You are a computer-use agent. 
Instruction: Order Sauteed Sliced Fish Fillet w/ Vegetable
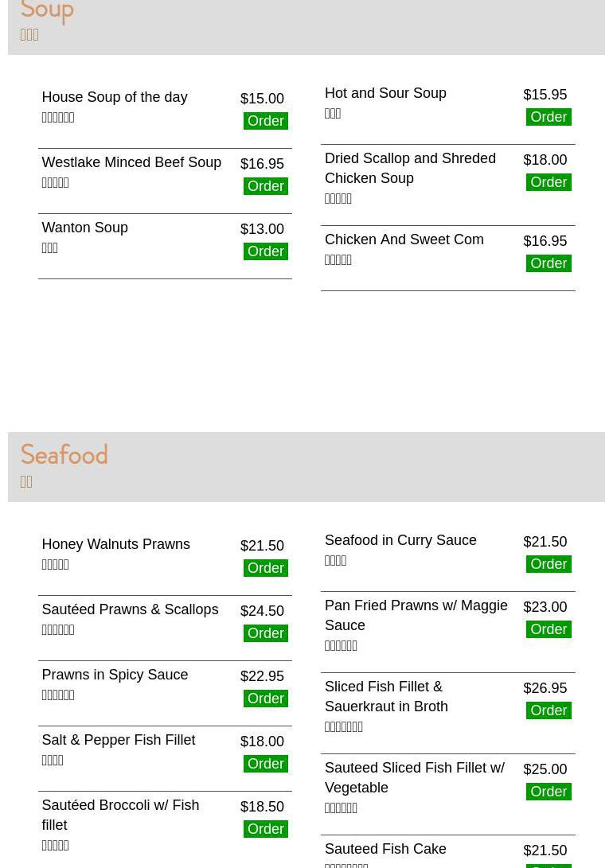point(549,792)
